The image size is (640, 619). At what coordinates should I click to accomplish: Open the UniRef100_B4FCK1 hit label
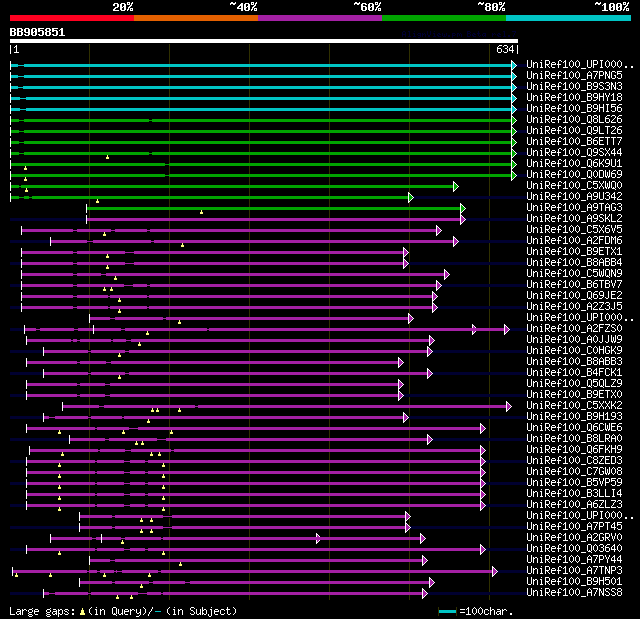[574, 373]
